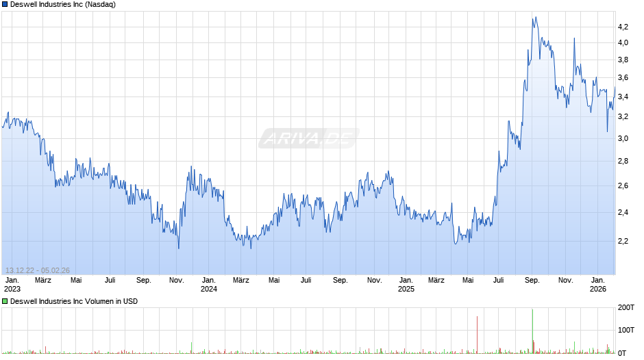Click the 'Sep.' label before Nov. 2025
Screen dimensions: 644x360
(532, 281)
